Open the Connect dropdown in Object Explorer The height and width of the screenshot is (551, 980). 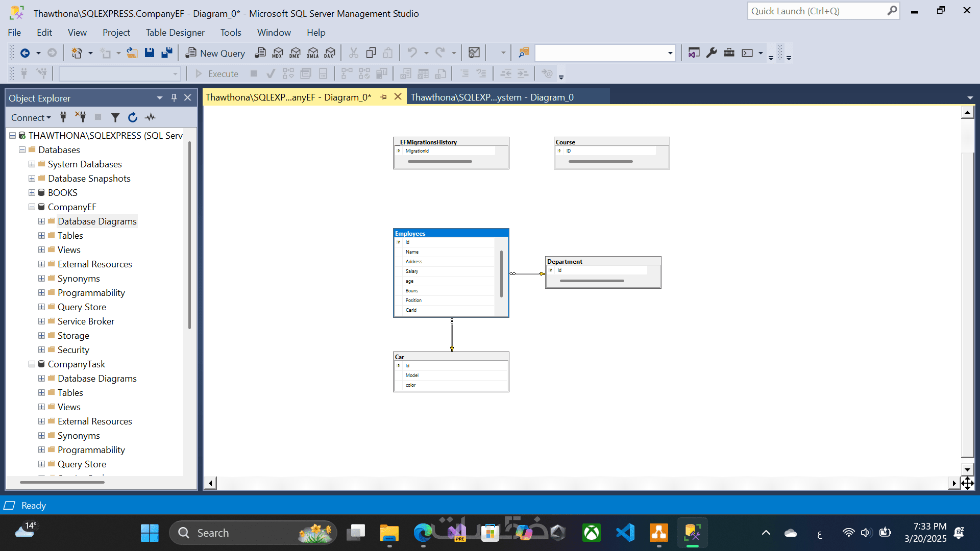point(31,118)
